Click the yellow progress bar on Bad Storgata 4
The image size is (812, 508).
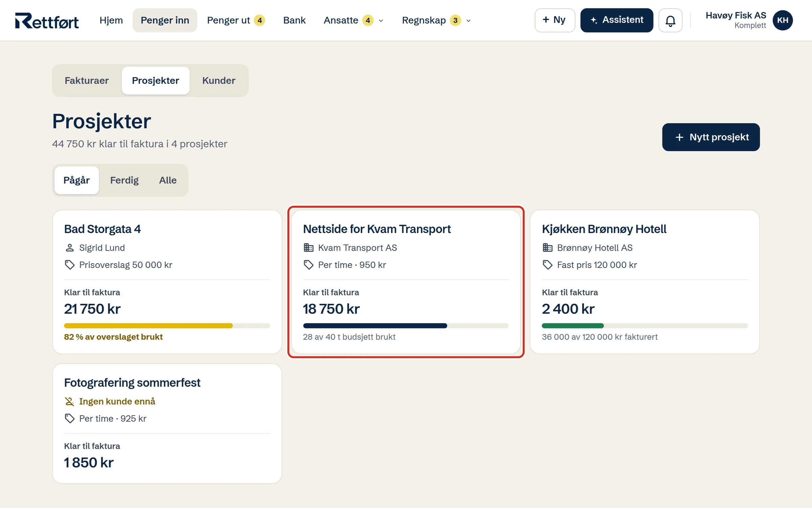coord(167,326)
